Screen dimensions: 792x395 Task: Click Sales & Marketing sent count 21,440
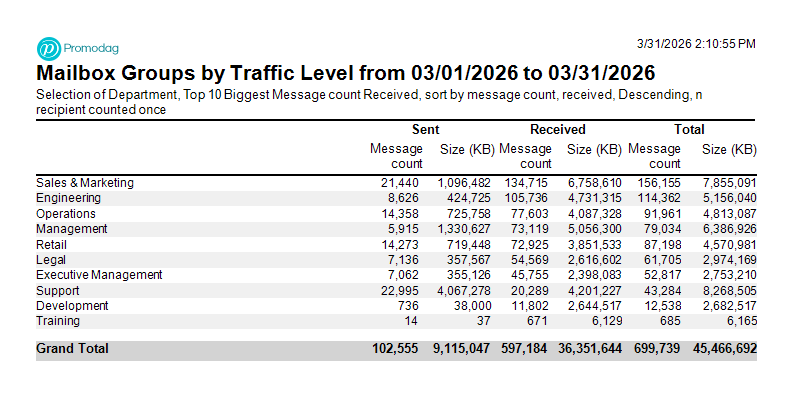pos(400,183)
